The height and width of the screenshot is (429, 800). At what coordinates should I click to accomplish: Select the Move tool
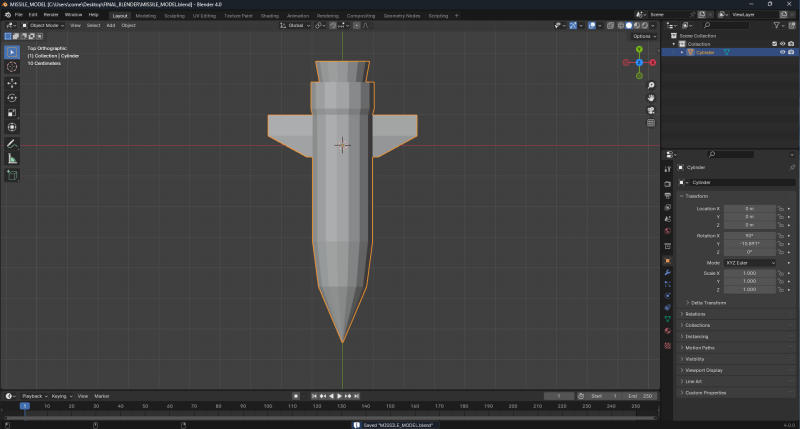click(12, 83)
